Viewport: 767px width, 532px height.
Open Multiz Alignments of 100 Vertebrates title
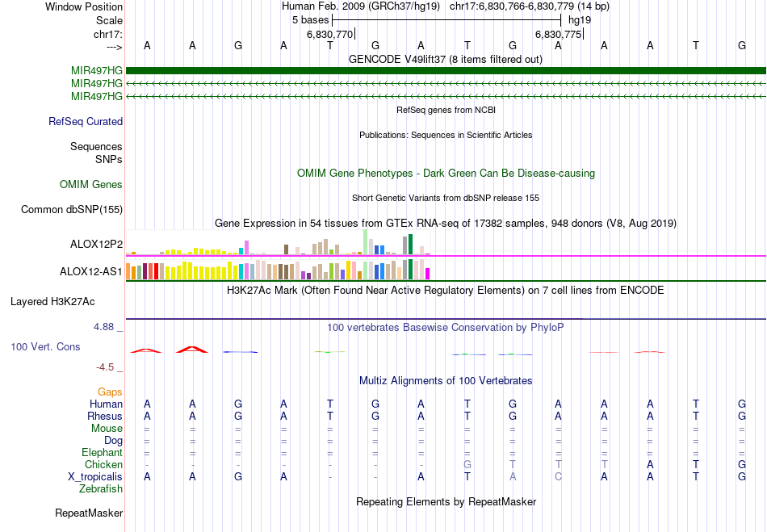tap(446, 381)
